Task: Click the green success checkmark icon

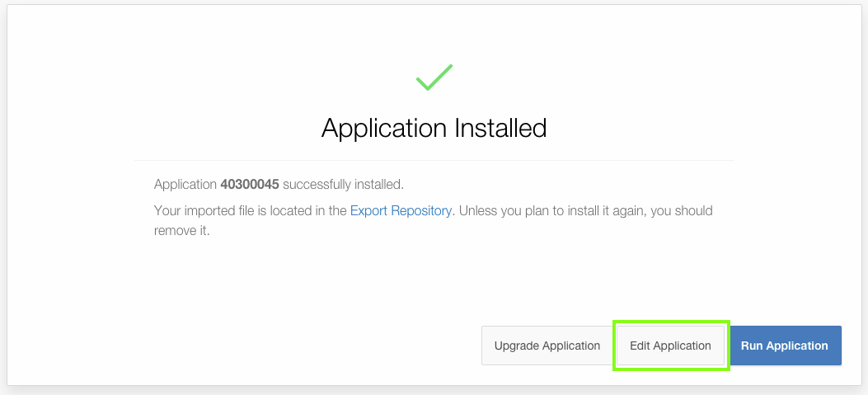Action: tap(434, 78)
